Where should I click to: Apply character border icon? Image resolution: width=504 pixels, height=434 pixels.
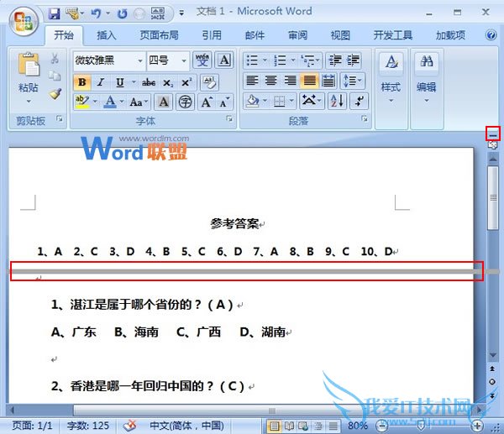tap(224, 60)
